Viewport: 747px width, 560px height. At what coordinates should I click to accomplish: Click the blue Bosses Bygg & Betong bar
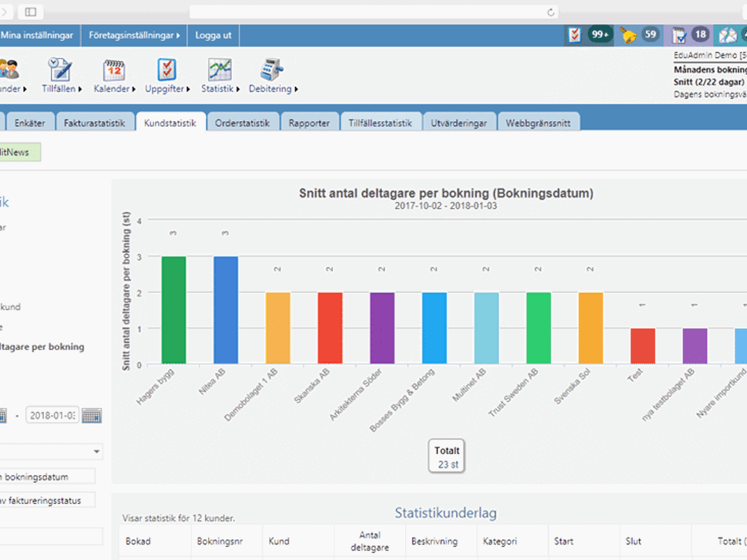[x=435, y=328]
